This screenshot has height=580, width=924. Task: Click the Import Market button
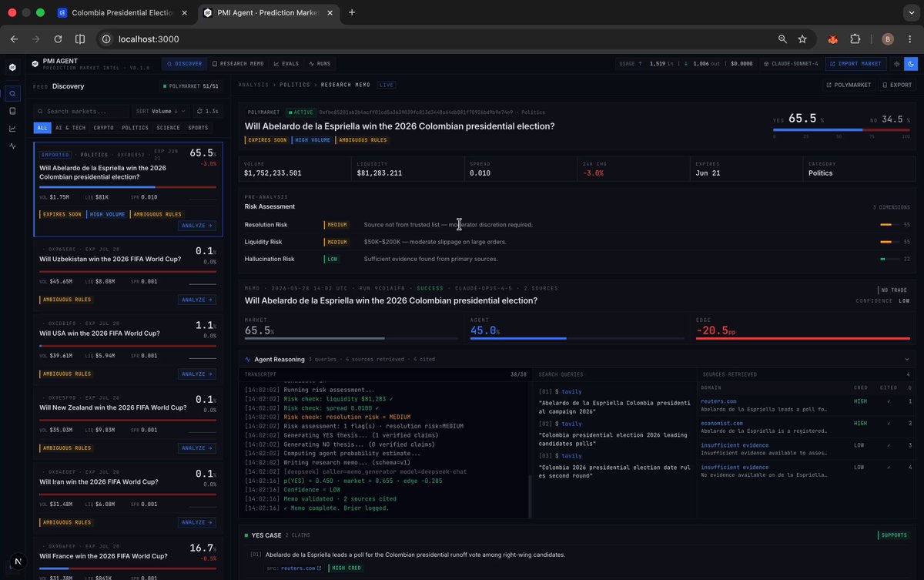(855, 64)
